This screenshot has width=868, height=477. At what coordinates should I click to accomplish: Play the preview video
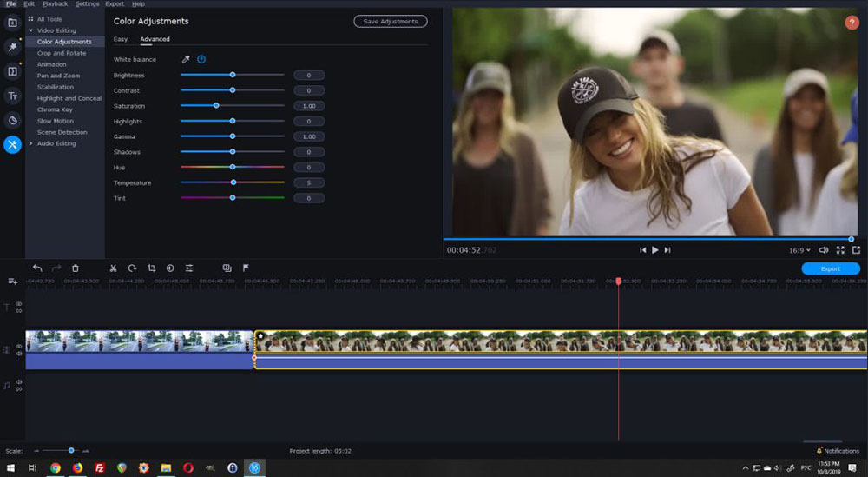[654, 250]
